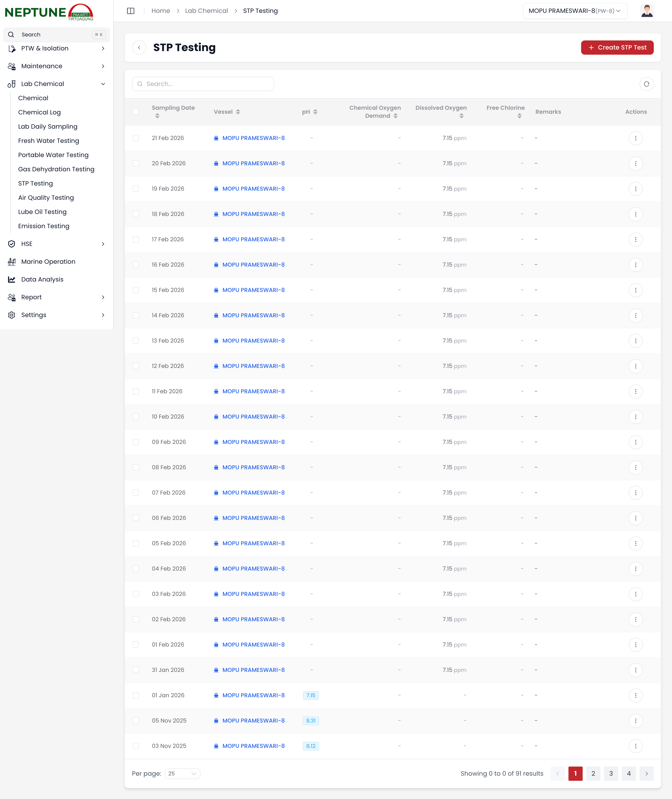672x799 pixels.
Task: Tick the checkbox for 01 Jan 2026
Action: tap(136, 695)
